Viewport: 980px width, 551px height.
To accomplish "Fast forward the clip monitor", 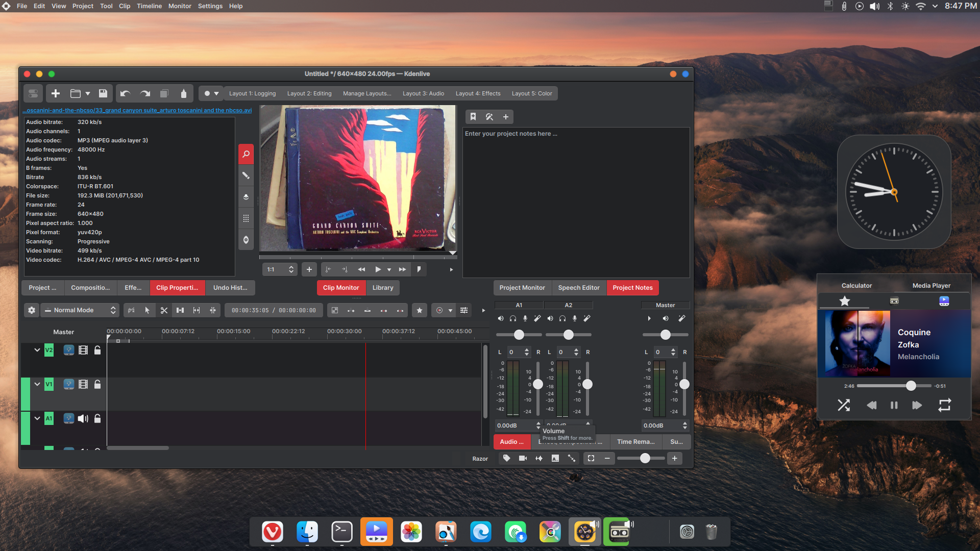I will pos(403,269).
